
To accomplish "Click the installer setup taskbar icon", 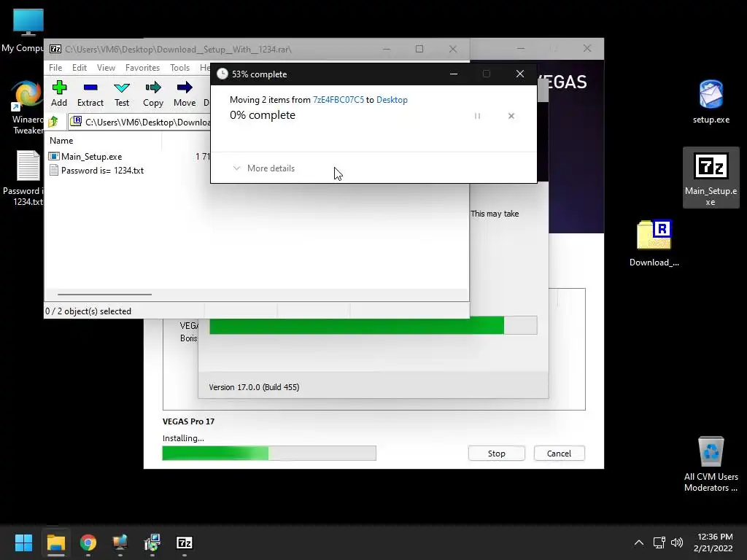I will coord(152,542).
